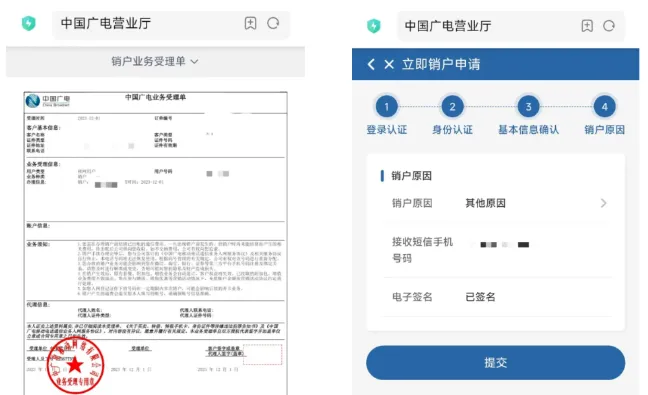This screenshot has height=395, width=648.
Task: Click bookmark icon in right browser bar
Action: pos(587,26)
